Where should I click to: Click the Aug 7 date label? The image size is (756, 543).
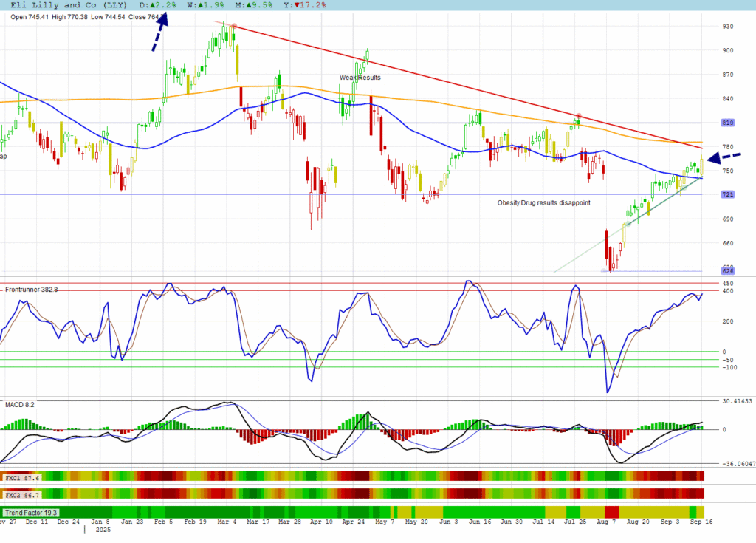point(606,522)
